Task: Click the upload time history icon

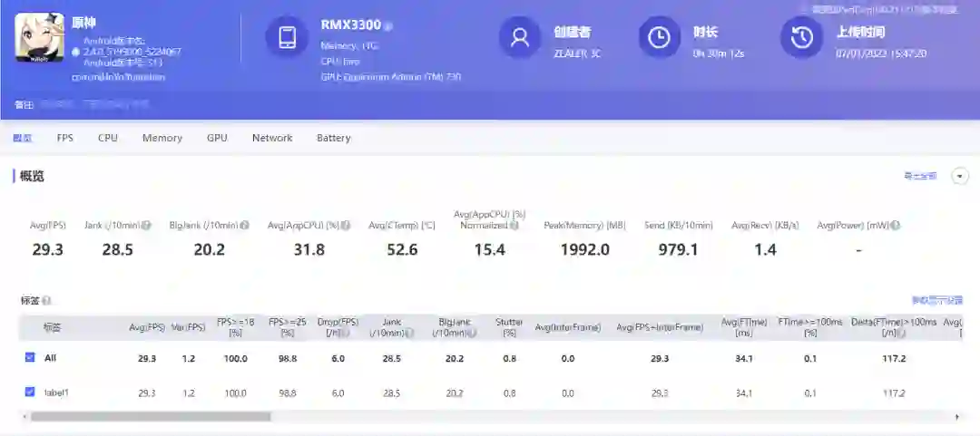Action: (x=802, y=37)
